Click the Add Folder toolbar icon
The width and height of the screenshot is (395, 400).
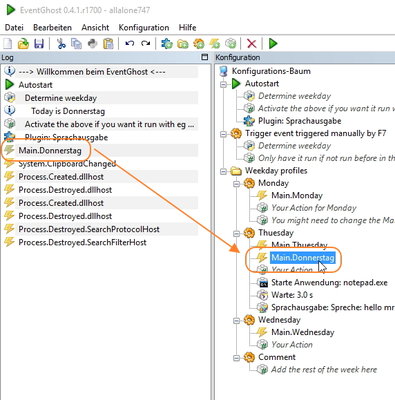coord(183,43)
